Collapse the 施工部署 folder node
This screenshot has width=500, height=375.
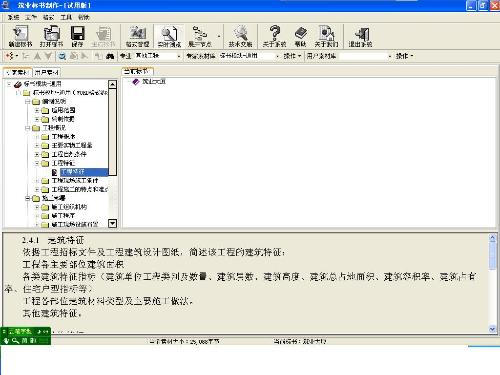(28, 198)
